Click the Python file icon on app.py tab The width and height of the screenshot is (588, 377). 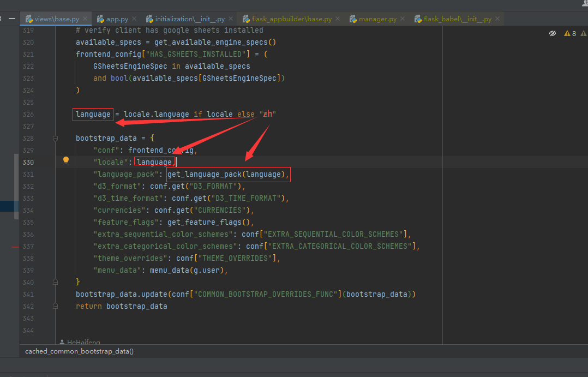(100, 19)
